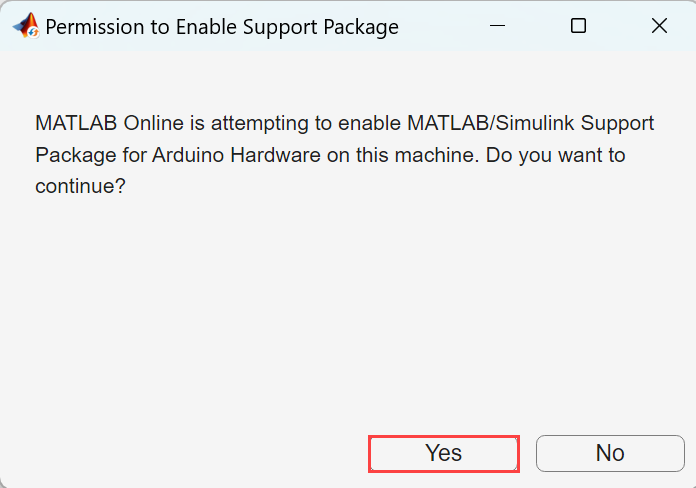Choose No to decline enabling
Screen dimensions: 696x488
point(610,453)
